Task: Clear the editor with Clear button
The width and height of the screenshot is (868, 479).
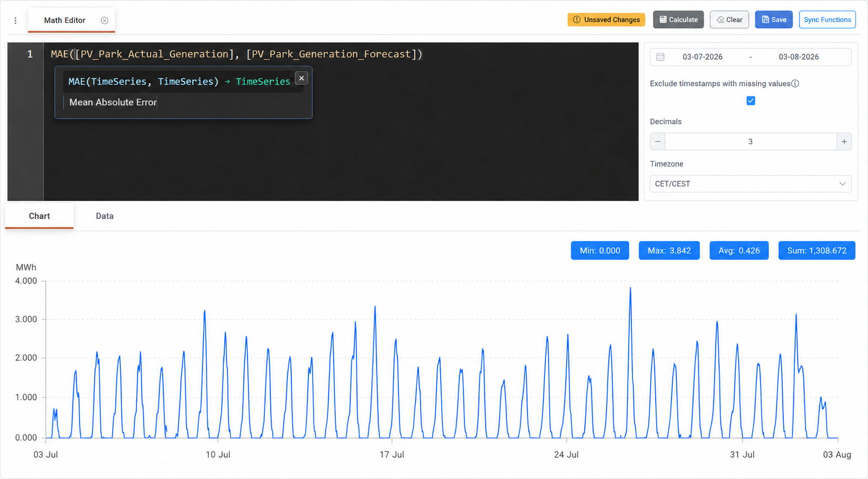Action: [729, 20]
